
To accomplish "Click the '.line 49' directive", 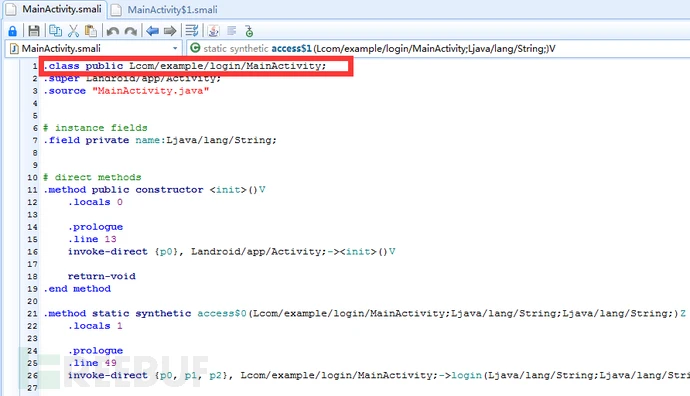I will pyautogui.click(x=92, y=363).
